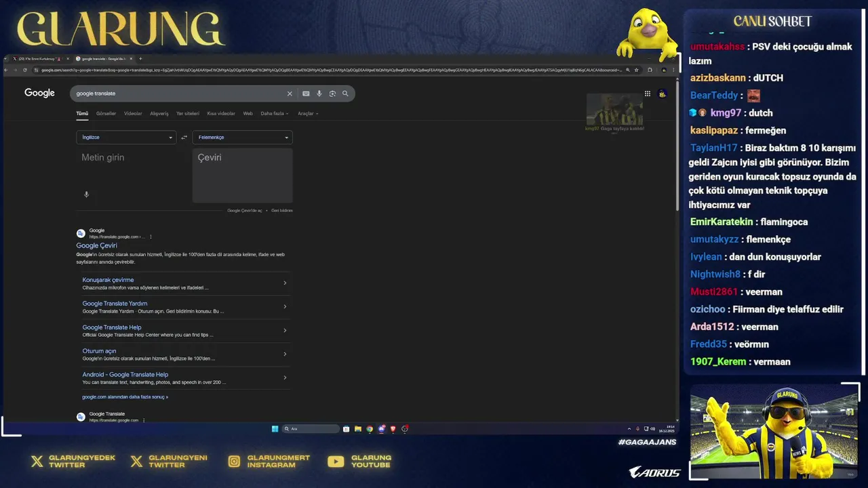
Task: Click username TaylanH17 in chat
Action: click(714, 148)
